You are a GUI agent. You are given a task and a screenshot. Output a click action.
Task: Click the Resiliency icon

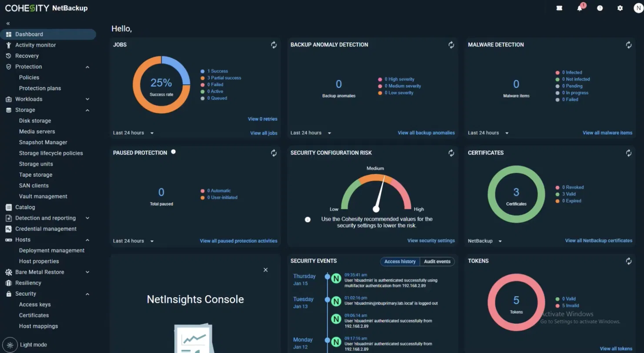[x=9, y=283]
